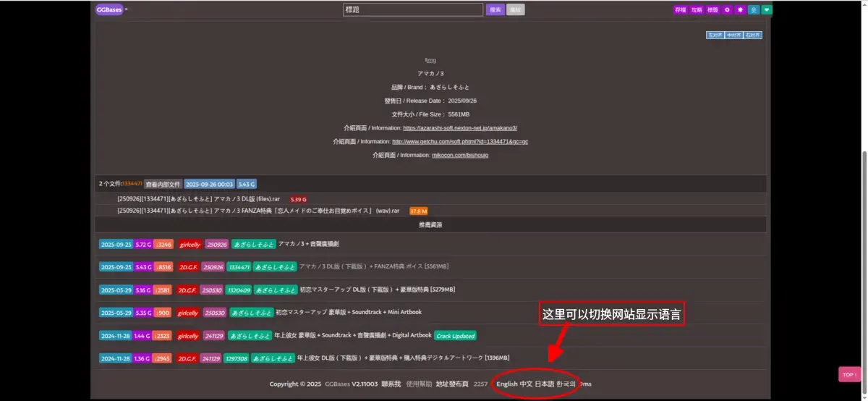Viewport: 868px width, 401px height.
Task: Open the 標簽 tags menu
Action: (712, 10)
